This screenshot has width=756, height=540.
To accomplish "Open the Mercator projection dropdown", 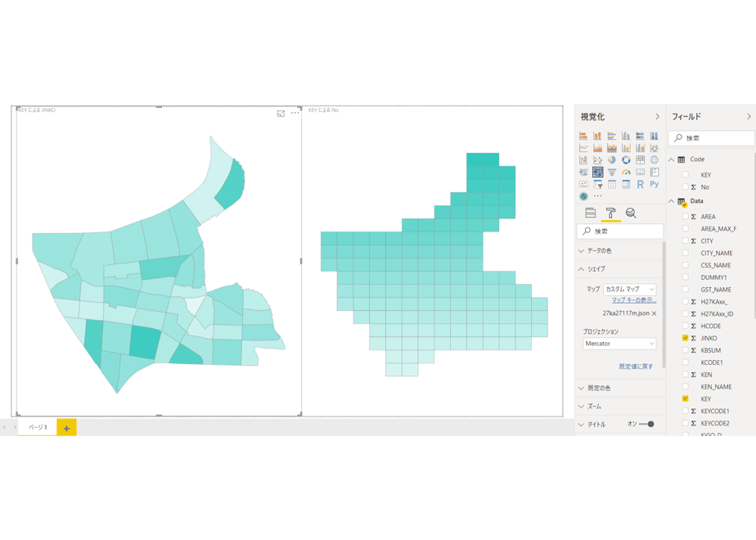I will tap(619, 344).
